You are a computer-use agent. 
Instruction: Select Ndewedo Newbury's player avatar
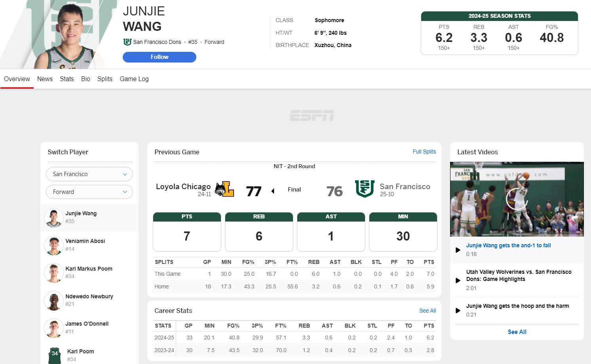coord(53,300)
